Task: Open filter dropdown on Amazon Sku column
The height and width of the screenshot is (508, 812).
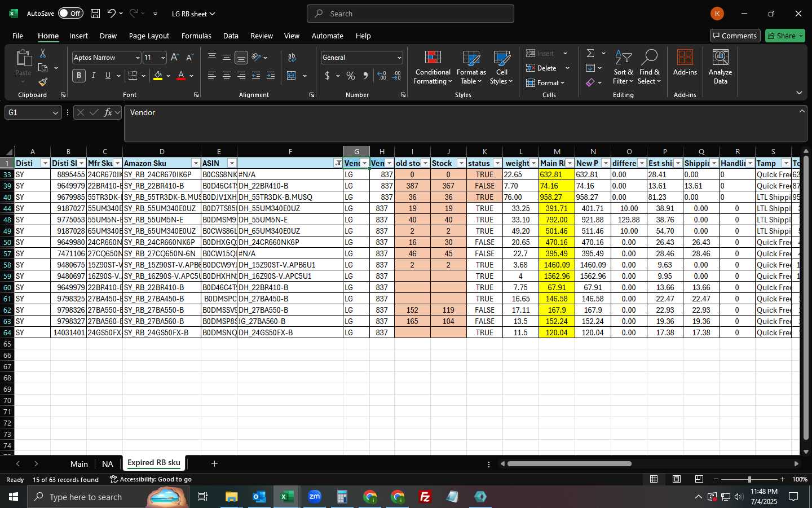Action: click(x=195, y=163)
